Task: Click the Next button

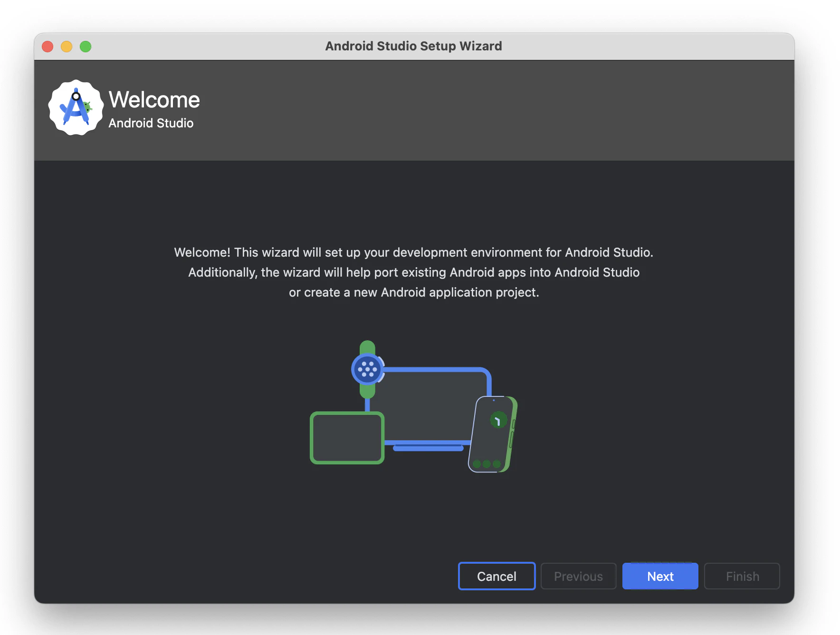Action: [660, 576]
